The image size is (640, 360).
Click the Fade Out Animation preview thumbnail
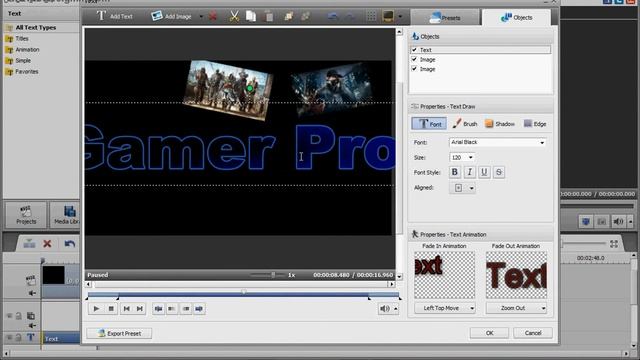point(516,275)
